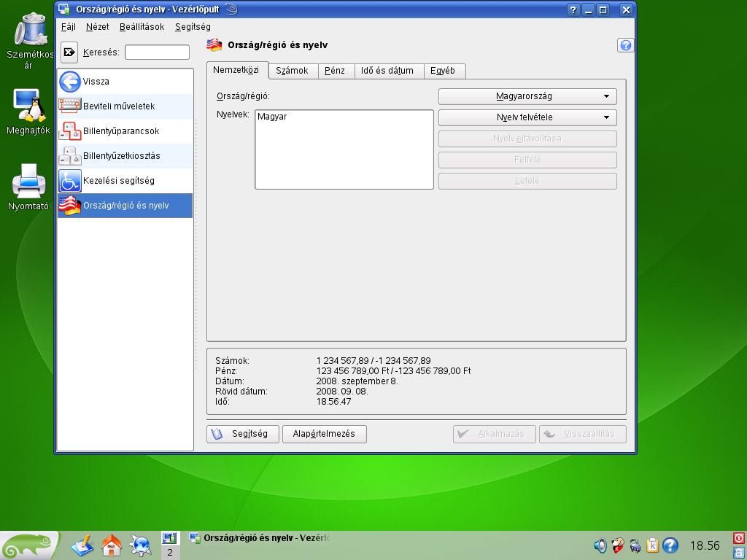The image size is (747, 560).
Task: Click the Visszaállítás reset button
Action: 582,434
